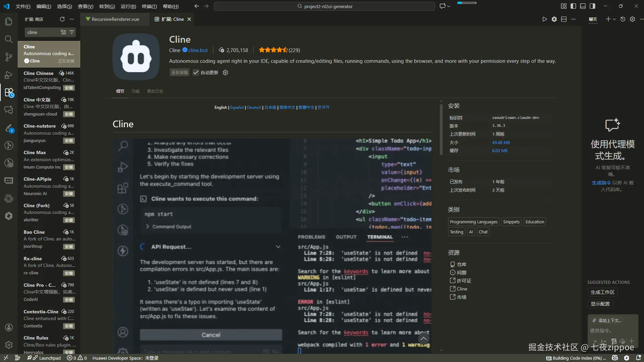Screen dimensions: 644x362
Task: Install Cline Max extension
Action: coord(69,167)
